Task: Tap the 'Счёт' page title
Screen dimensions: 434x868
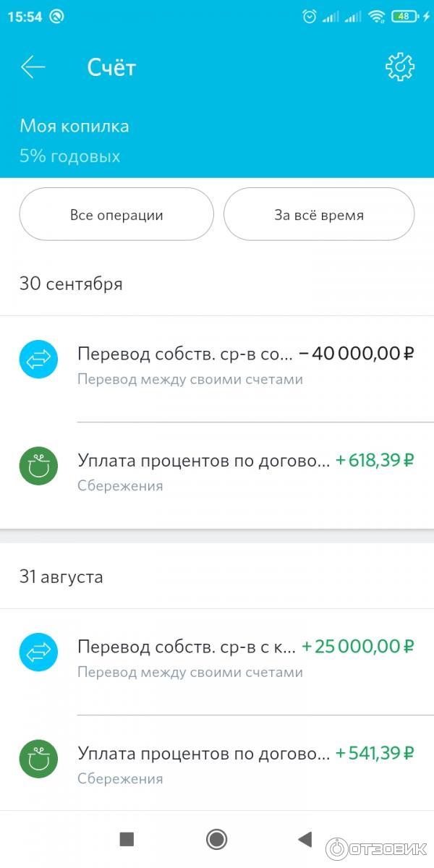Action: [x=111, y=67]
